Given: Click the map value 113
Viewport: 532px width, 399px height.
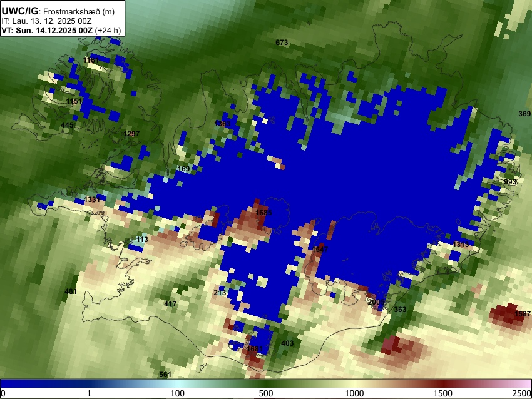Looking at the screenshot, I should [x=142, y=240].
